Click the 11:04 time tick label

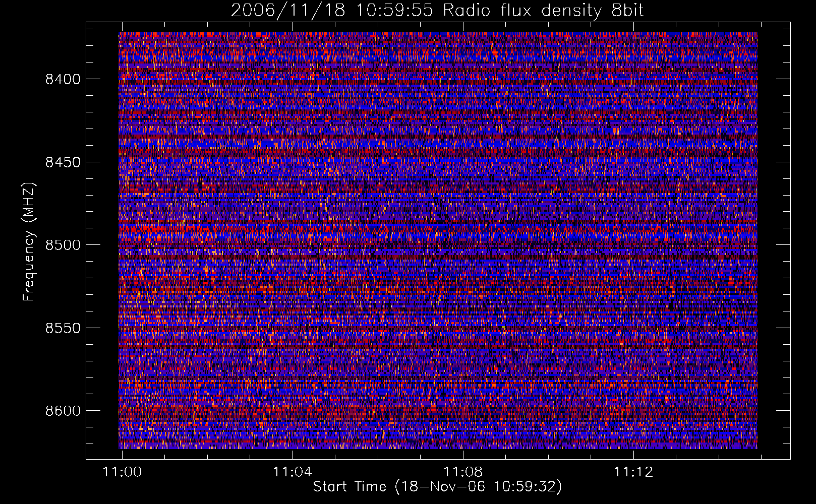coord(293,472)
